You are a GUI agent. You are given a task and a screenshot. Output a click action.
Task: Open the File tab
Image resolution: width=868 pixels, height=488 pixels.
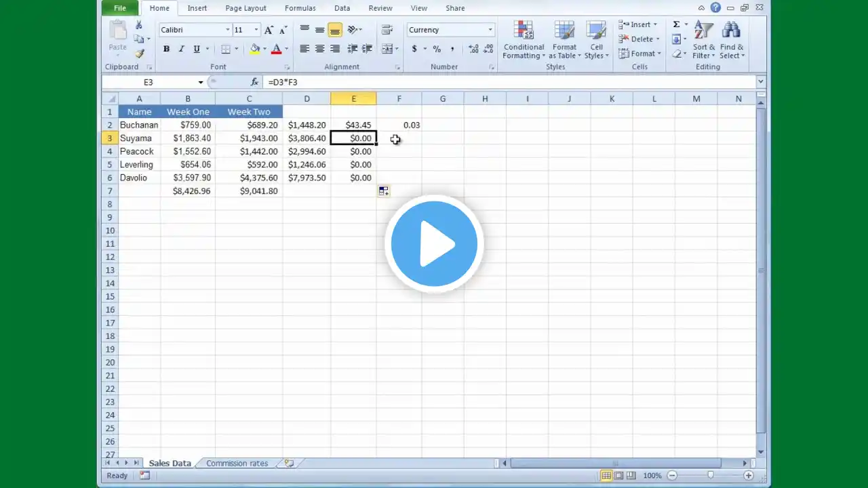[120, 8]
